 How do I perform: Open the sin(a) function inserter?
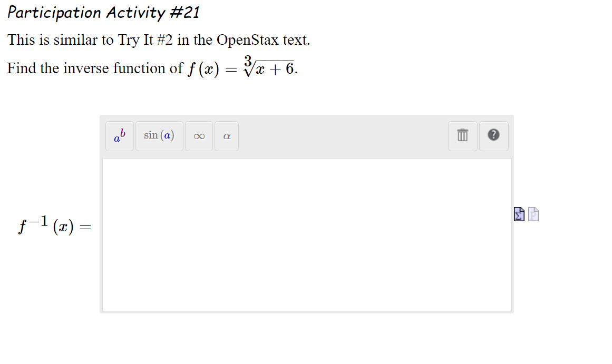[x=159, y=135]
